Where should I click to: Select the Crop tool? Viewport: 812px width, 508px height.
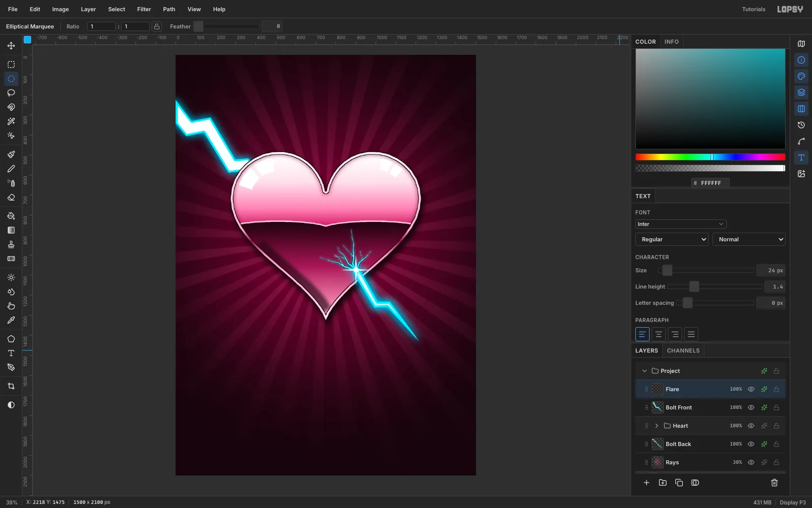click(11, 386)
